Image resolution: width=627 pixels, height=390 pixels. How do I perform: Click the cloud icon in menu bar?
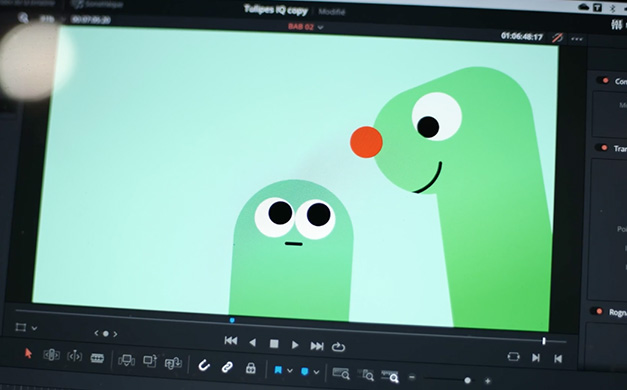click(x=584, y=7)
